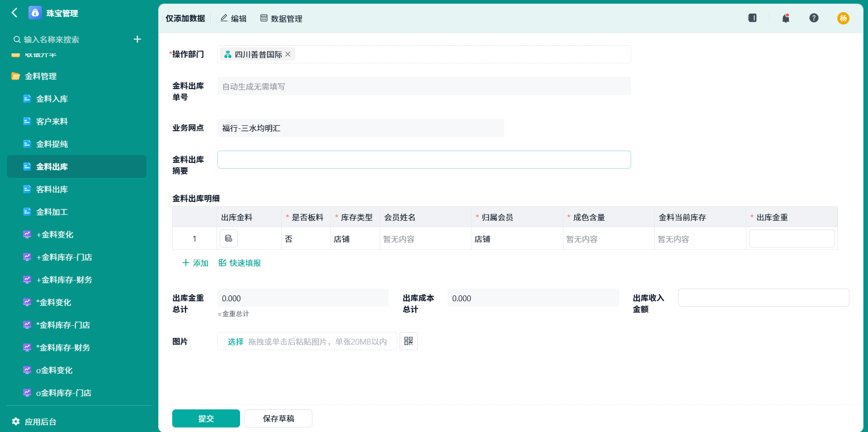This screenshot has width=868, height=432.
Task: Focus the 出库收入金额 input
Action: (x=764, y=298)
